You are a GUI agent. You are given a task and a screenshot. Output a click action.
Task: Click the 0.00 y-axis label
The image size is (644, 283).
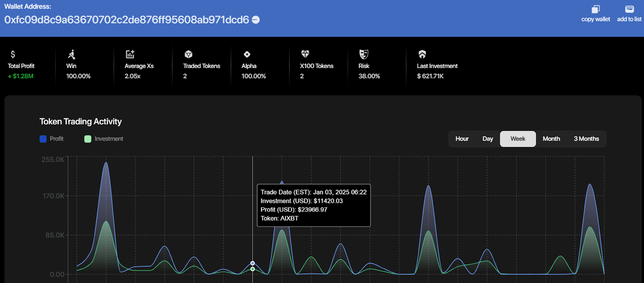57,275
